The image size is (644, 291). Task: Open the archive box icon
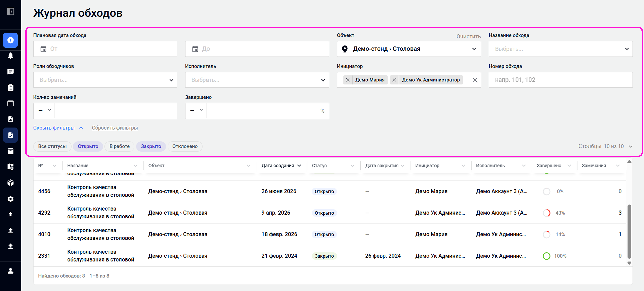[10, 151]
